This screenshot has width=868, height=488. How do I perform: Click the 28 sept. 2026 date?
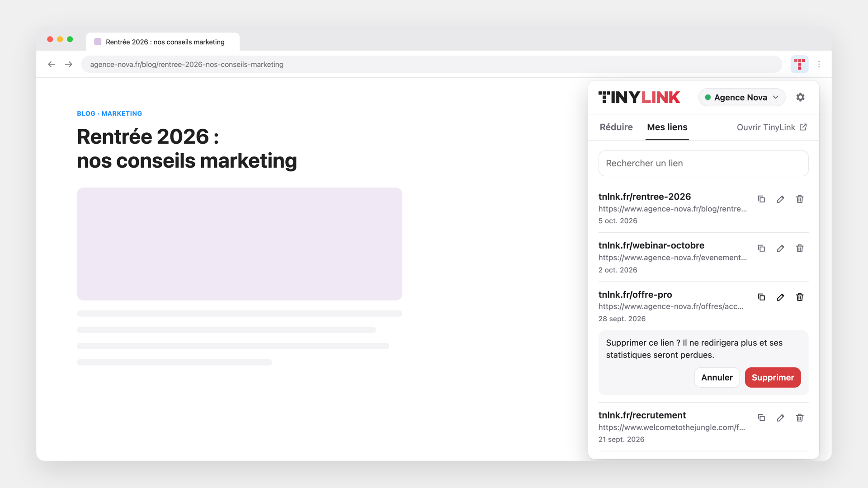[622, 319]
